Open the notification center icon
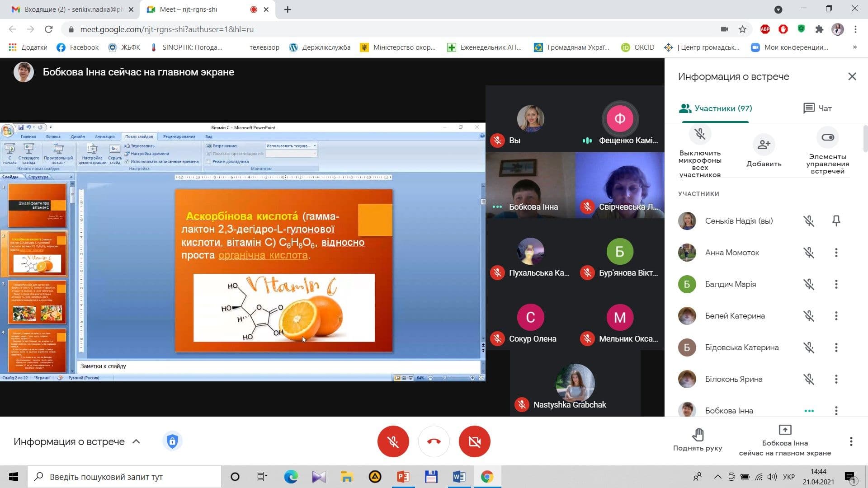868x488 pixels. (x=850, y=477)
